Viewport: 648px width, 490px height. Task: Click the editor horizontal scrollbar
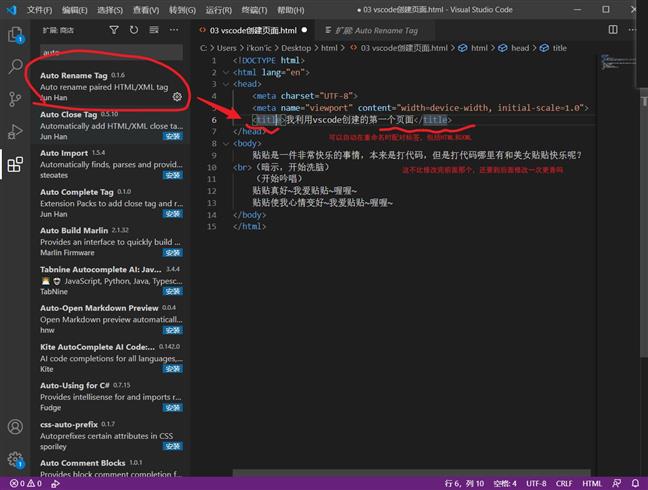(x=411, y=473)
